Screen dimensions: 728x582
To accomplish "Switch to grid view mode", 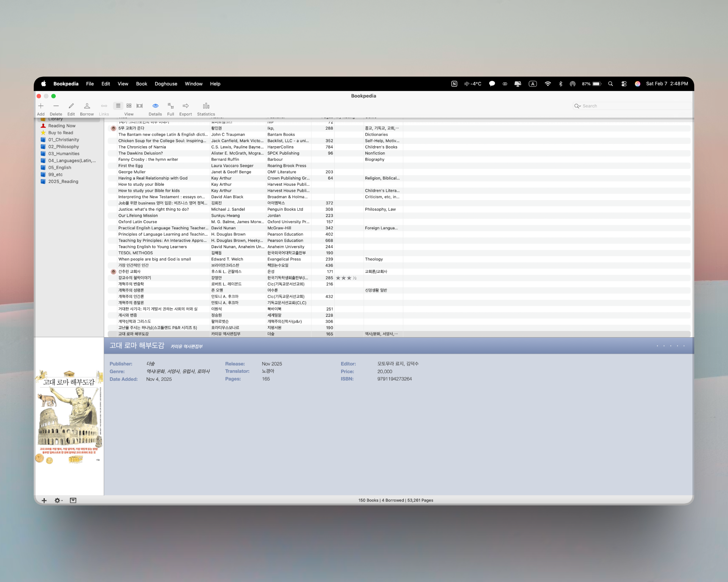I will coord(129,106).
